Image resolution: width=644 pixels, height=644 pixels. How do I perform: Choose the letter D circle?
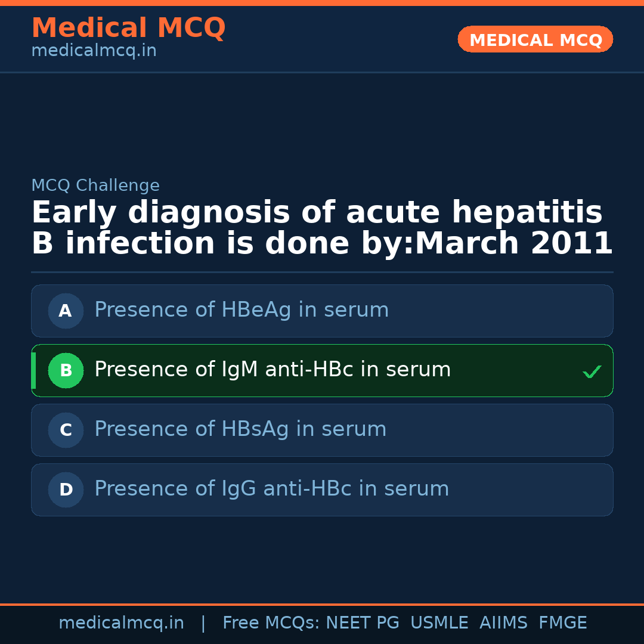(66, 490)
